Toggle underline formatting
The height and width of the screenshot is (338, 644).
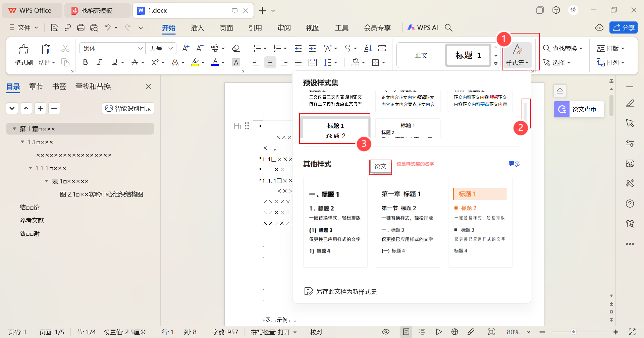[115, 62]
